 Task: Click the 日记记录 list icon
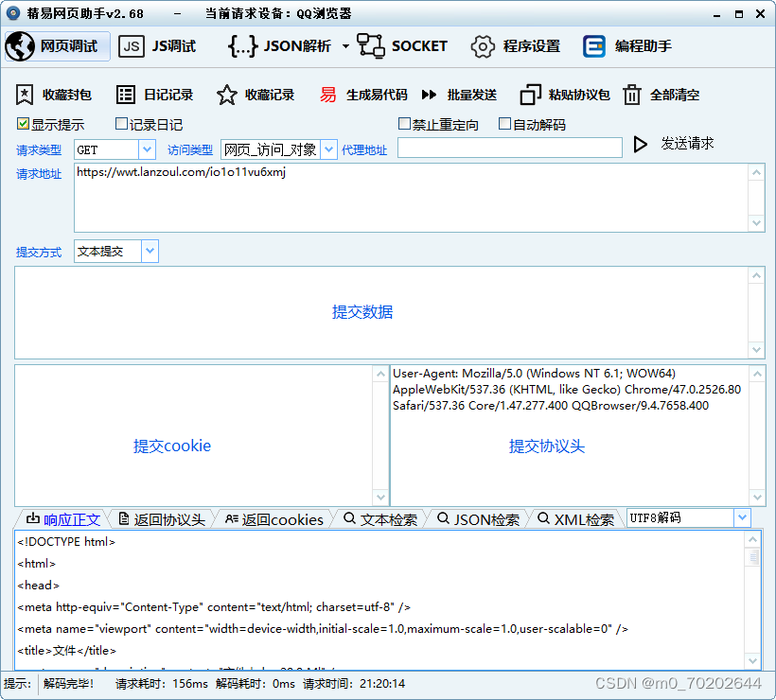125,95
